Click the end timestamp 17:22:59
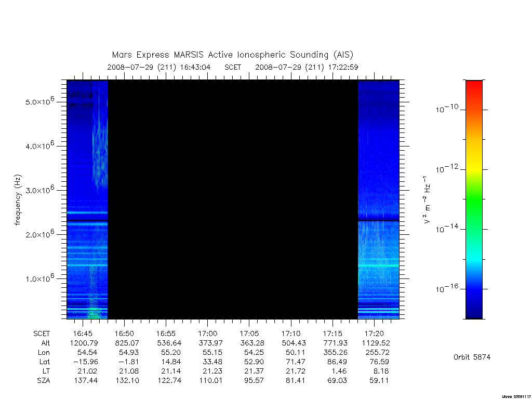The image size is (532, 399). (343, 67)
